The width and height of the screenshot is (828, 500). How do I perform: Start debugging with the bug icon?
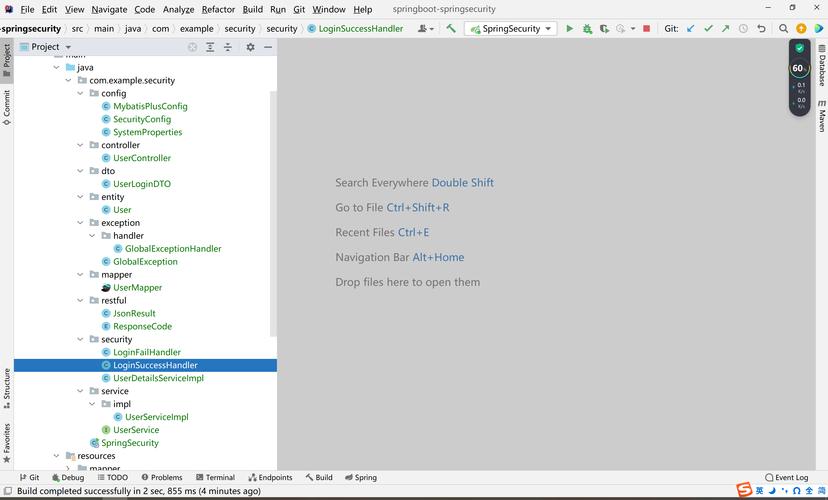587,29
